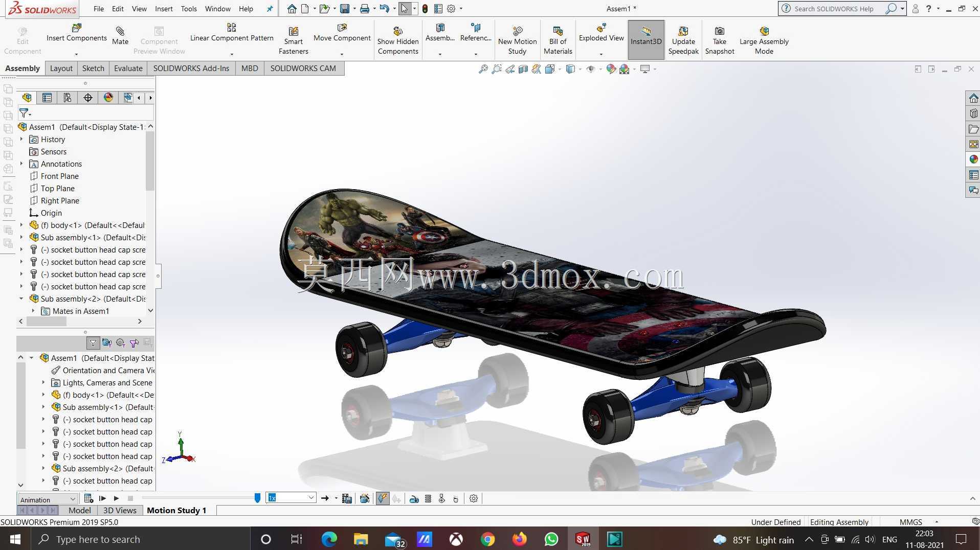Image resolution: width=980 pixels, height=550 pixels.
Task: Click Update Speedpak
Action: pyautogui.click(x=683, y=40)
